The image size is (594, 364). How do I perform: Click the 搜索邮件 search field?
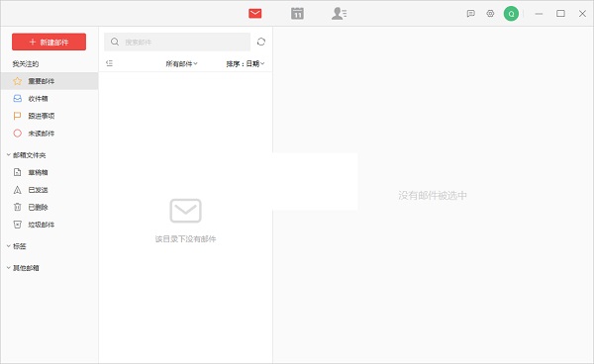click(x=177, y=42)
